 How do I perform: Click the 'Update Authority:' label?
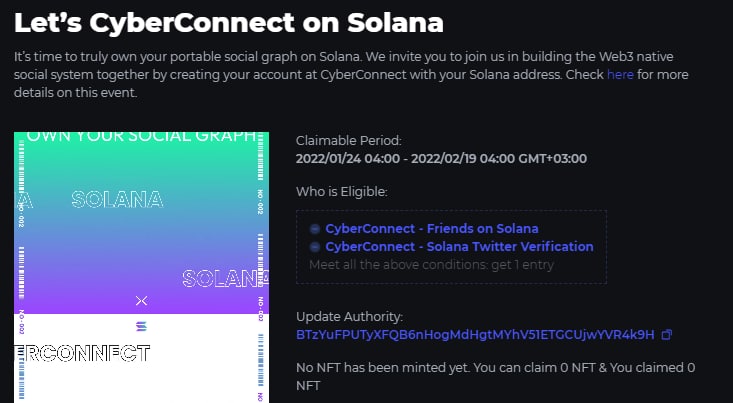[x=349, y=316]
